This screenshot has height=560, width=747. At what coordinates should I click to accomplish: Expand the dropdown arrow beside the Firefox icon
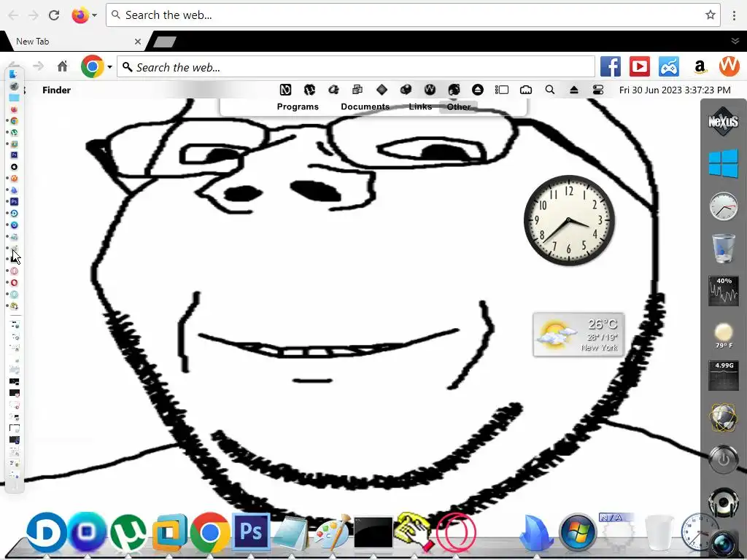[94, 15]
